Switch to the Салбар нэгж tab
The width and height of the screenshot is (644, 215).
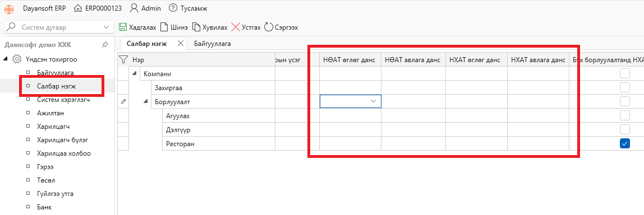click(x=146, y=44)
